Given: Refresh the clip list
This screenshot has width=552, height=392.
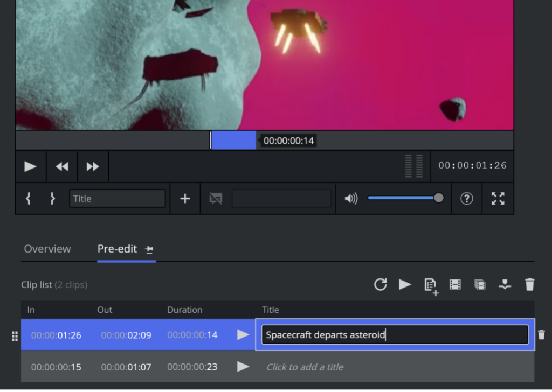Looking at the screenshot, I should click(381, 284).
